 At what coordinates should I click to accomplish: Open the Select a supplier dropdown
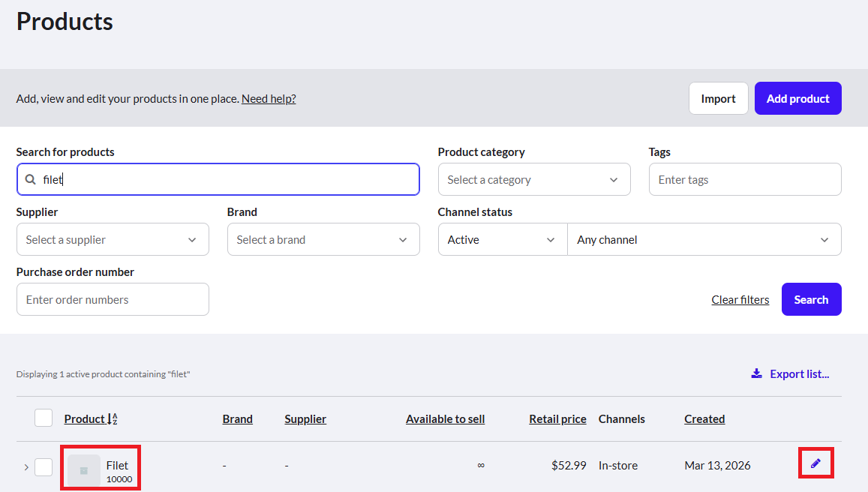click(113, 240)
